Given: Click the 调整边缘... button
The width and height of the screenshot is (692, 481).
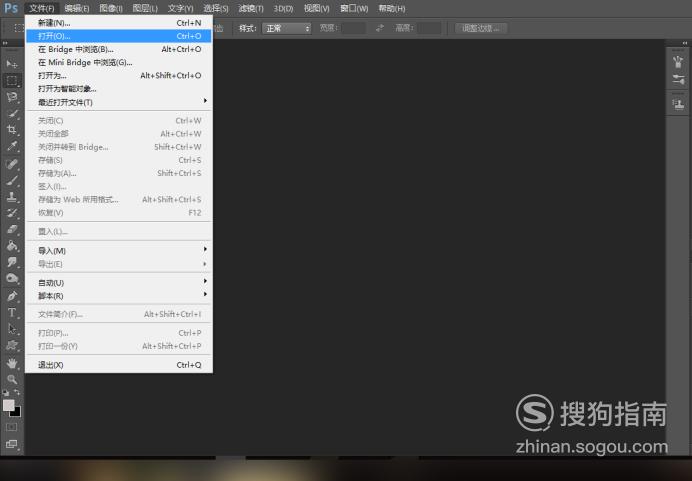Looking at the screenshot, I should click(x=481, y=28).
